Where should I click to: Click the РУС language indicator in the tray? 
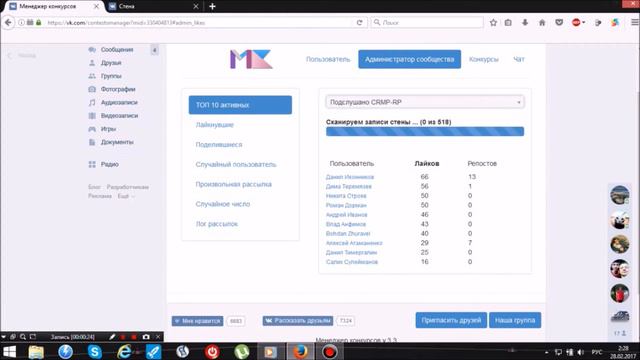click(x=597, y=351)
